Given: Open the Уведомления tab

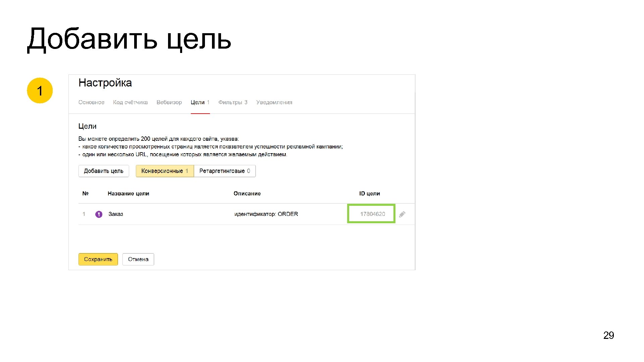Looking at the screenshot, I should pyautogui.click(x=274, y=102).
